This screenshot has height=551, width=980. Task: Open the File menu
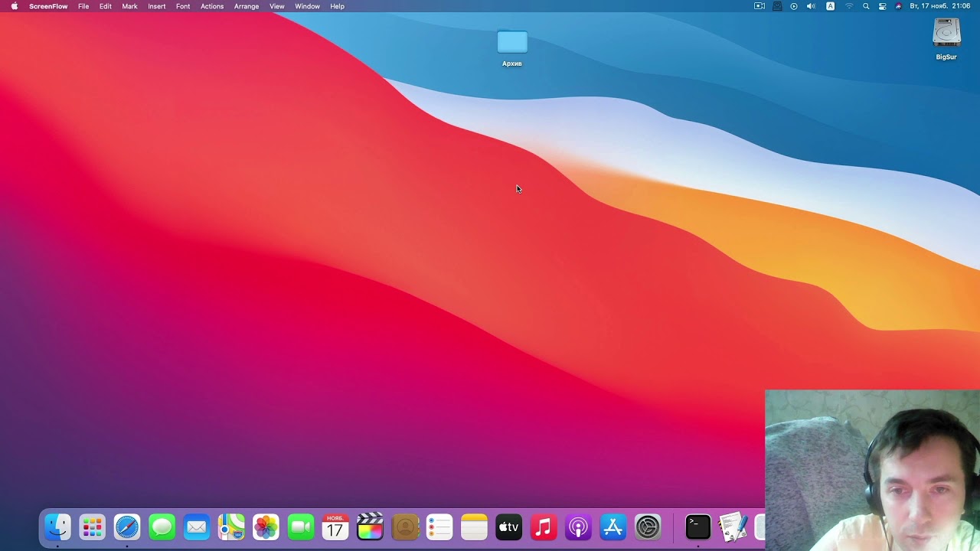click(83, 6)
